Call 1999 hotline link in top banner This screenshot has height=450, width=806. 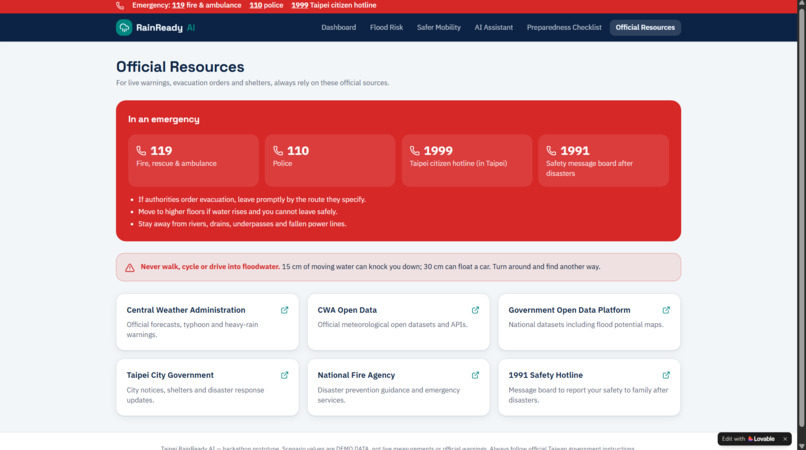pyautogui.click(x=300, y=5)
